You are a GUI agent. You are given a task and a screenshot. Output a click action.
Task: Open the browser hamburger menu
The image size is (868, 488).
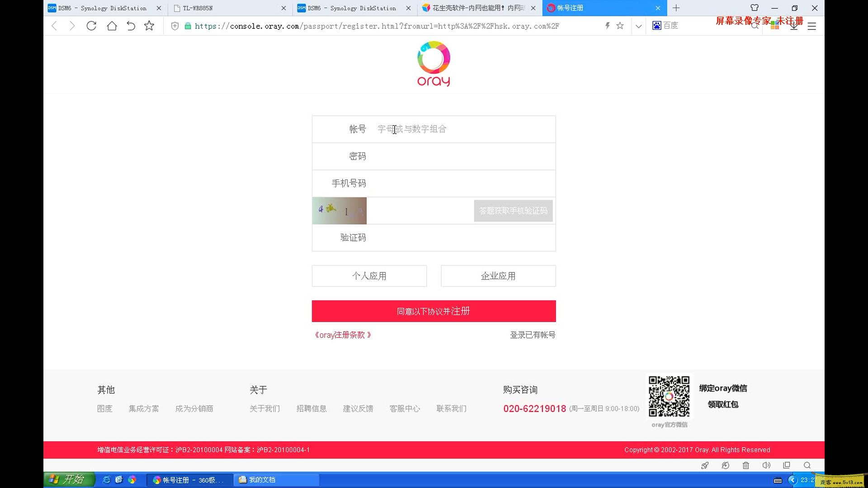811,26
